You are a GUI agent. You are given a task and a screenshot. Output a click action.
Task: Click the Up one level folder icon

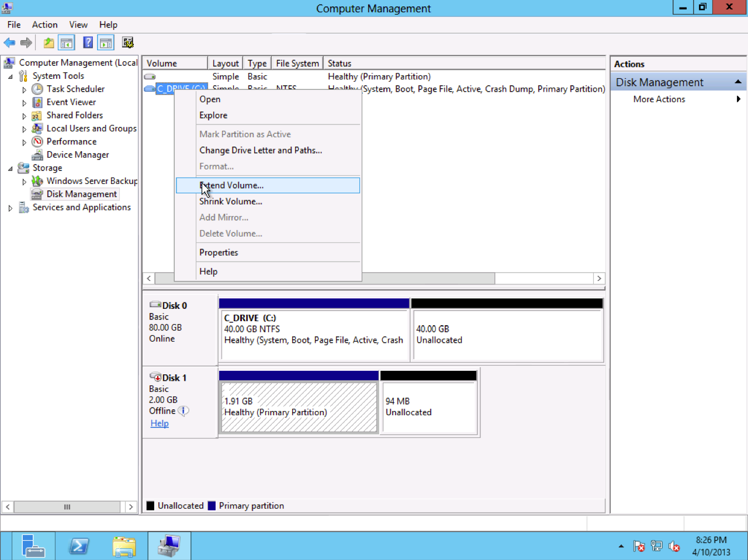[49, 43]
